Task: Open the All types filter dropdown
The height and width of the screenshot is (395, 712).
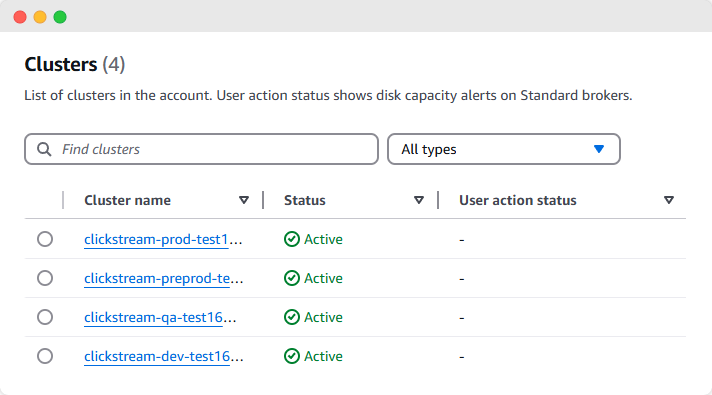Action: 504,149
